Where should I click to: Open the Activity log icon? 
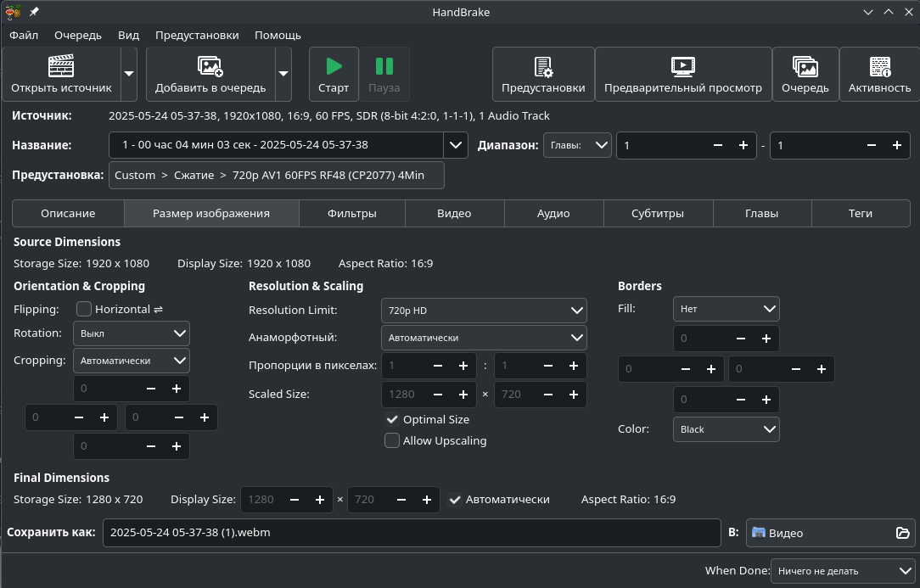click(x=879, y=66)
